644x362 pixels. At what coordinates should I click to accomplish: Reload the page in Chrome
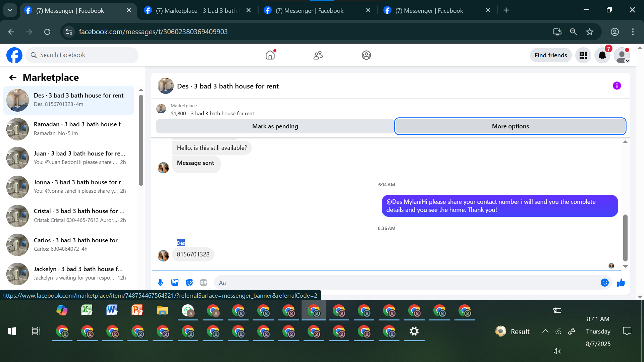(47, 32)
